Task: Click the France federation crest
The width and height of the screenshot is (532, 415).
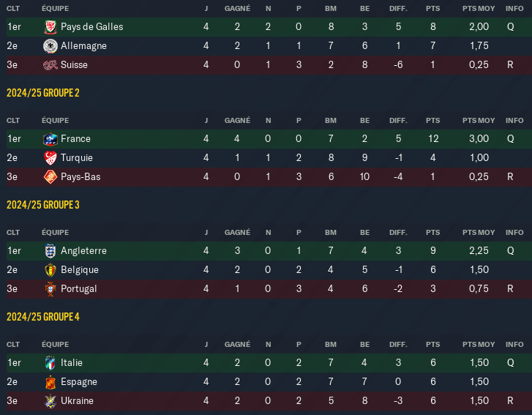Action: pos(50,139)
